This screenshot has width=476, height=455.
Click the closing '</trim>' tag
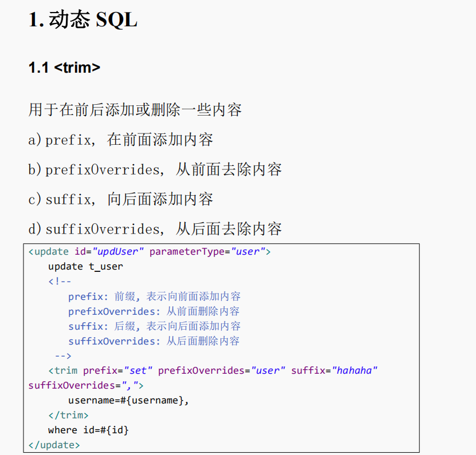[x=68, y=416]
